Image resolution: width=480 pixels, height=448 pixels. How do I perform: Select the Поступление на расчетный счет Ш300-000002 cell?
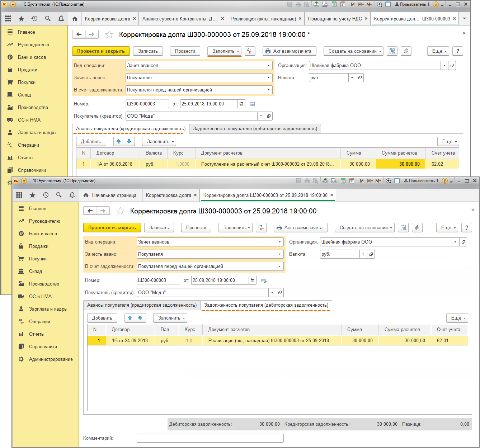(268, 164)
